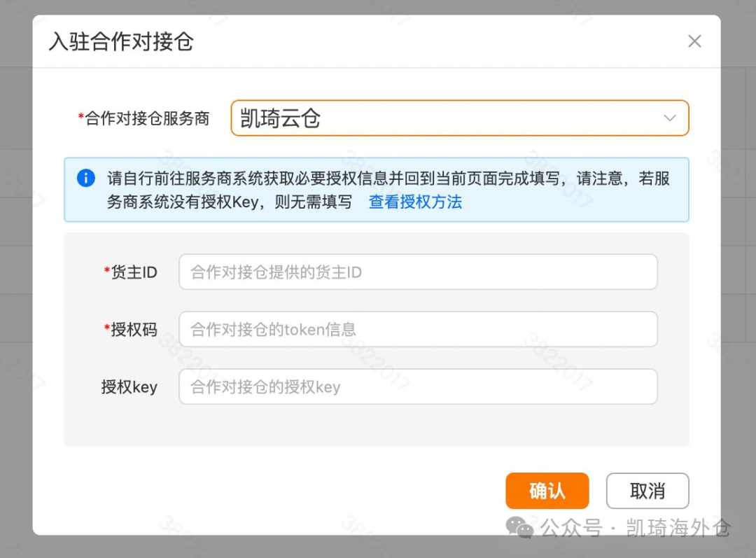Click the 货主ID field label
Viewport: 756px width, 558px height.
pyautogui.click(x=131, y=272)
